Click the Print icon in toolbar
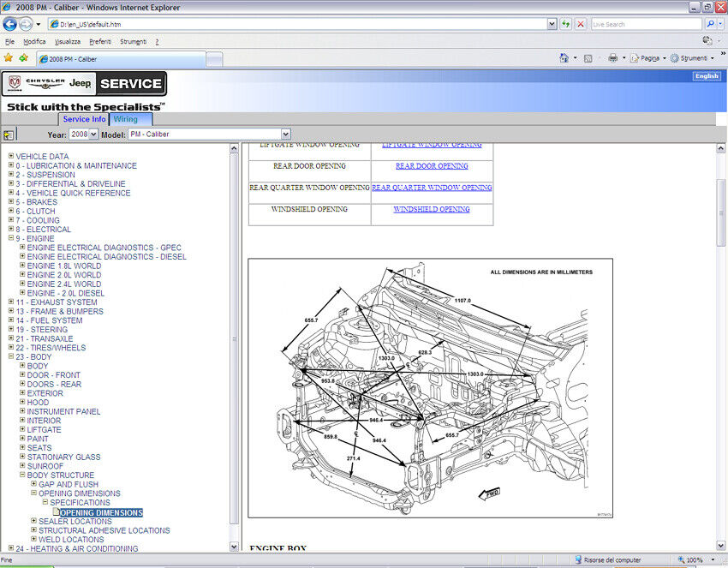 pos(612,58)
